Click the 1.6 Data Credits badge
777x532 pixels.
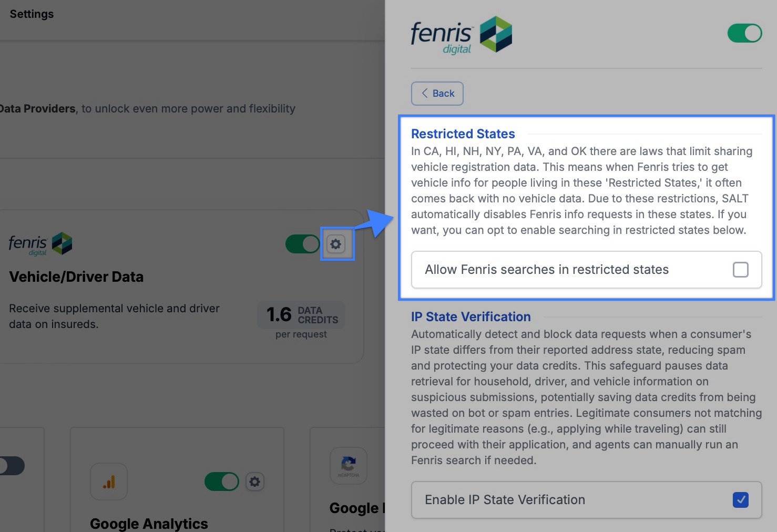coord(302,315)
